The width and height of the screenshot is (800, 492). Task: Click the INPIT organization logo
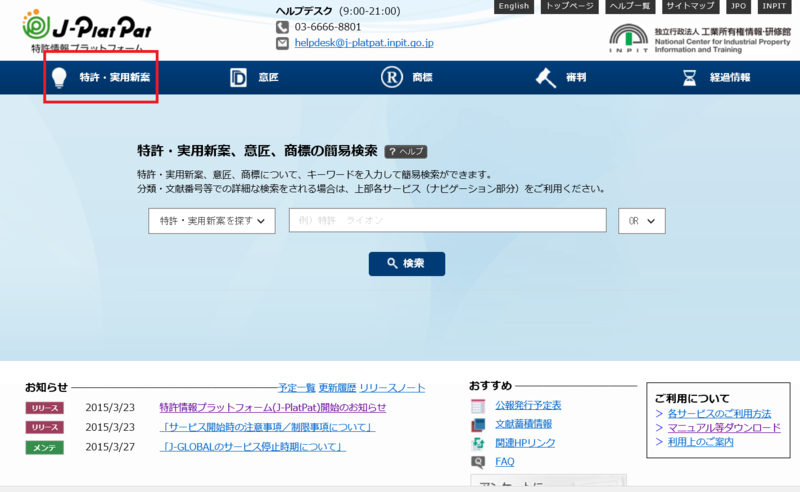(x=699, y=39)
